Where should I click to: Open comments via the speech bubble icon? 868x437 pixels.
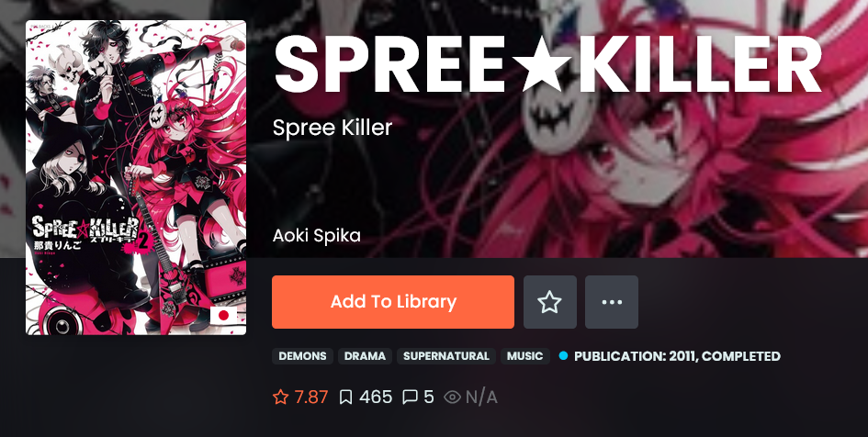(x=411, y=398)
